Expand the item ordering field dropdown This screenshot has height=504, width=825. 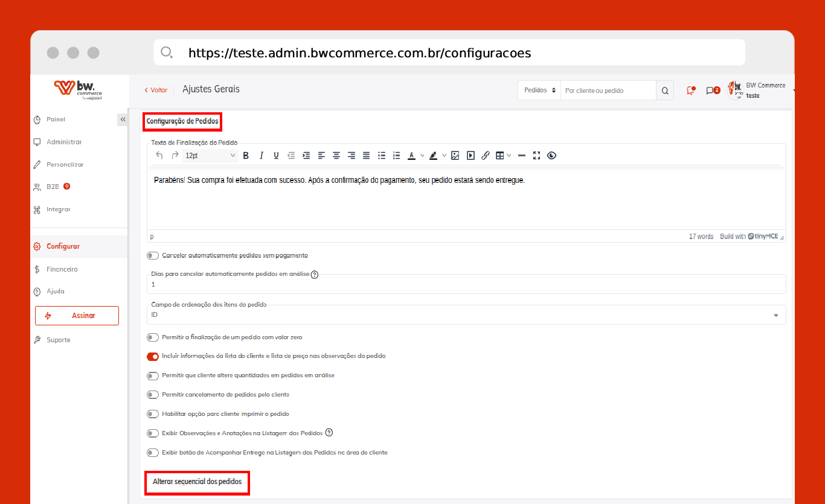[775, 315]
